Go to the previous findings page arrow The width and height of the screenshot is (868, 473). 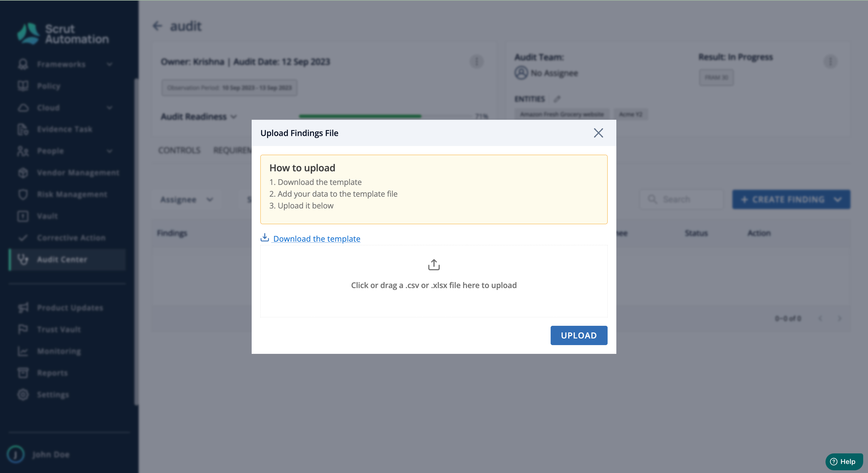pos(820,318)
